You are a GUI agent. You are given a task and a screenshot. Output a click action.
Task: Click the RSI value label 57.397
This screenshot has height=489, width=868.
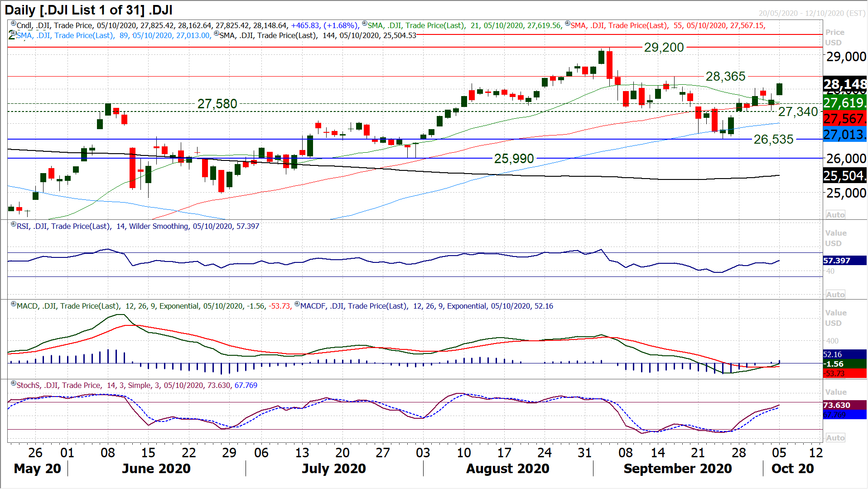point(844,261)
